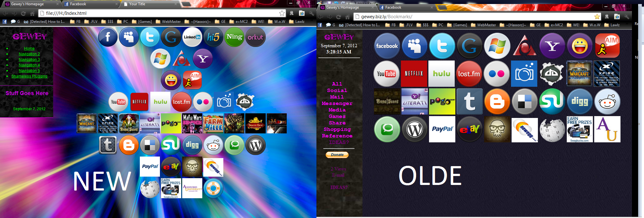Click the orkut icon
Image resolution: width=644 pixels, height=218 pixels.
255,37
